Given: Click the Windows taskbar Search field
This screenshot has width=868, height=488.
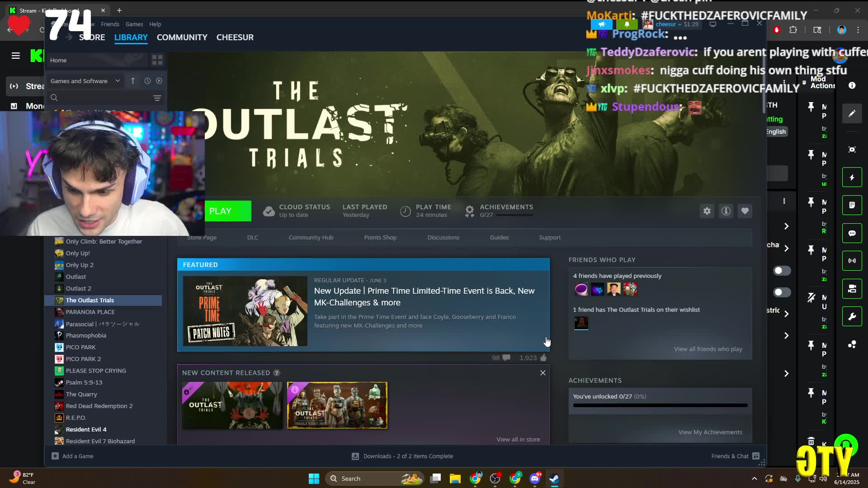Looking at the screenshot, I should tap(374, 479).
